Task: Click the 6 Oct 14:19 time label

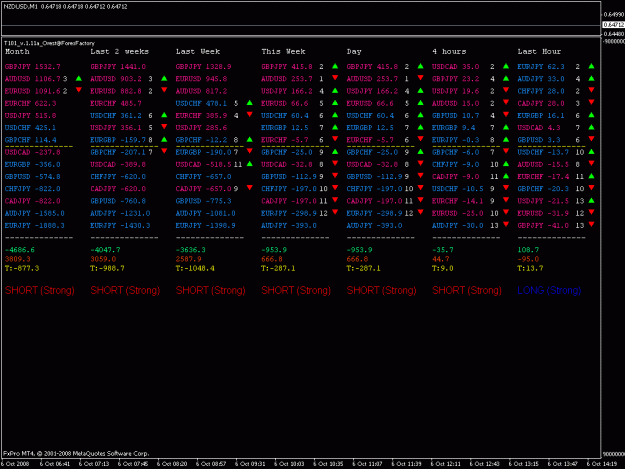Action: [x=602, y=464]
